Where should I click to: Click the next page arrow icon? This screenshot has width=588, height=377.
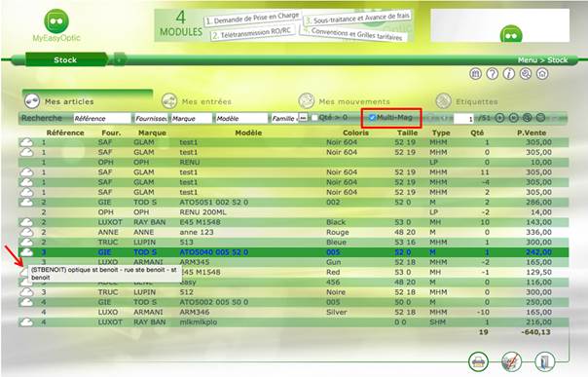click(499, 118)
